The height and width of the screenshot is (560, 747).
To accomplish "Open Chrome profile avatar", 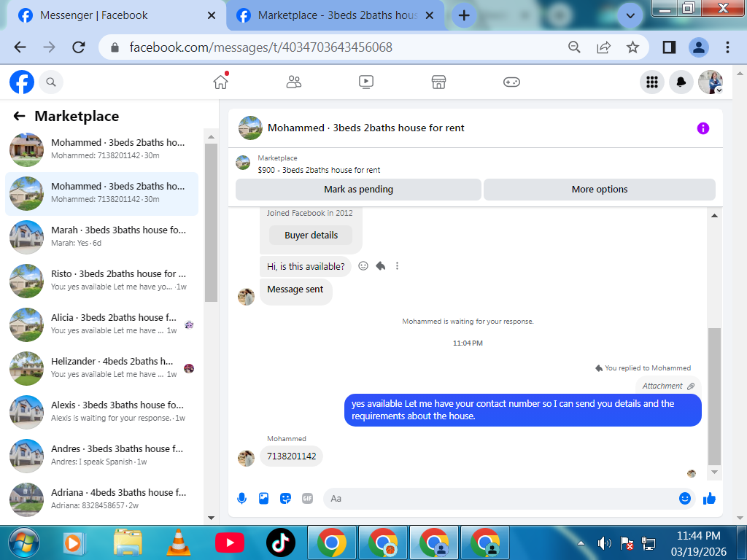I will pyautogui.click(x=698, y=47).
